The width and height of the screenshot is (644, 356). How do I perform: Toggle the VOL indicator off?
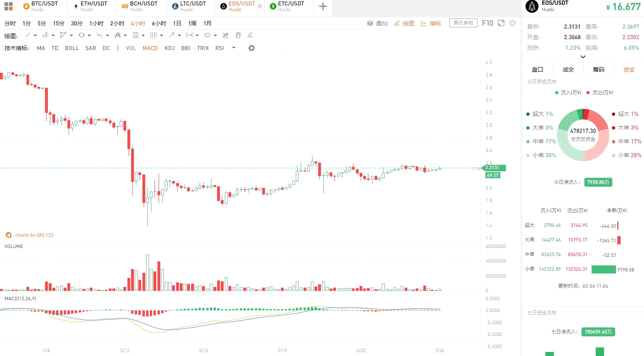[131, 48]
